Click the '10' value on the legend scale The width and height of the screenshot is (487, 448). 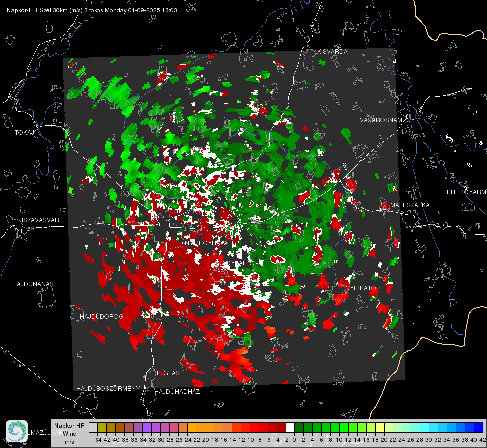(x=339, y=440)
